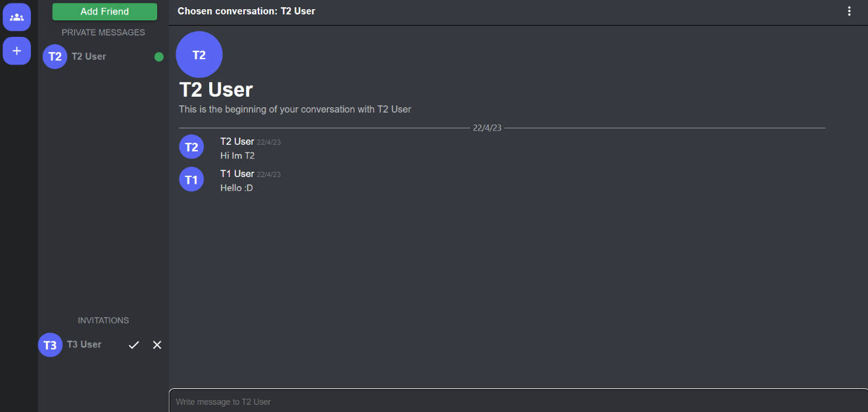
Task: Click the plus icon to create room
Action: pyautogui.click(x=16, y=51)
